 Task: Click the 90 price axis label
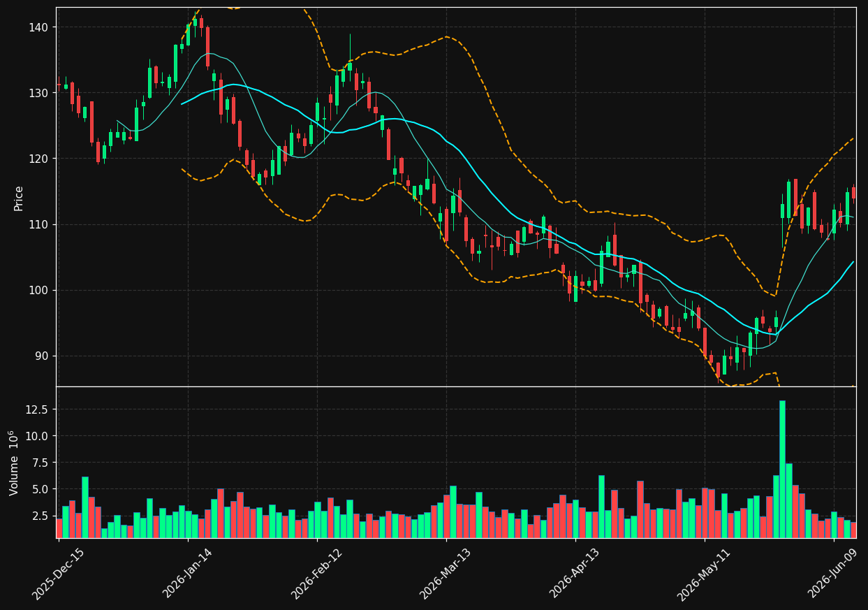point(42,356)
